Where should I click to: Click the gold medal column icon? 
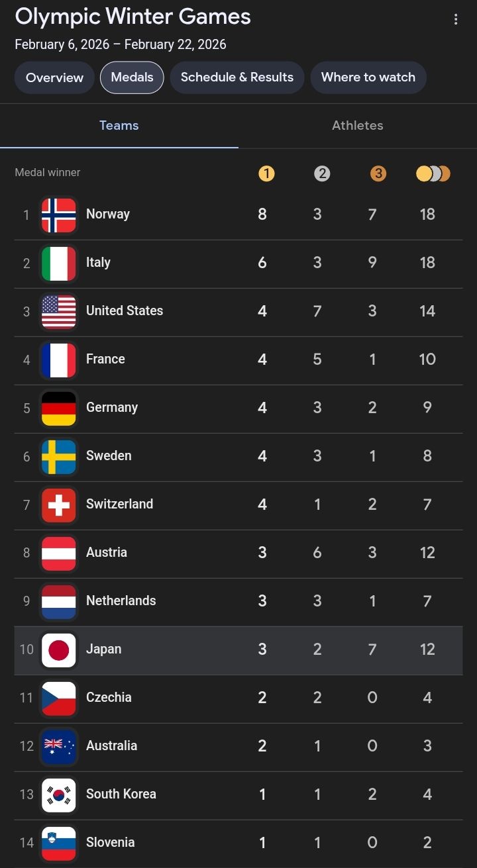(266, 173)
